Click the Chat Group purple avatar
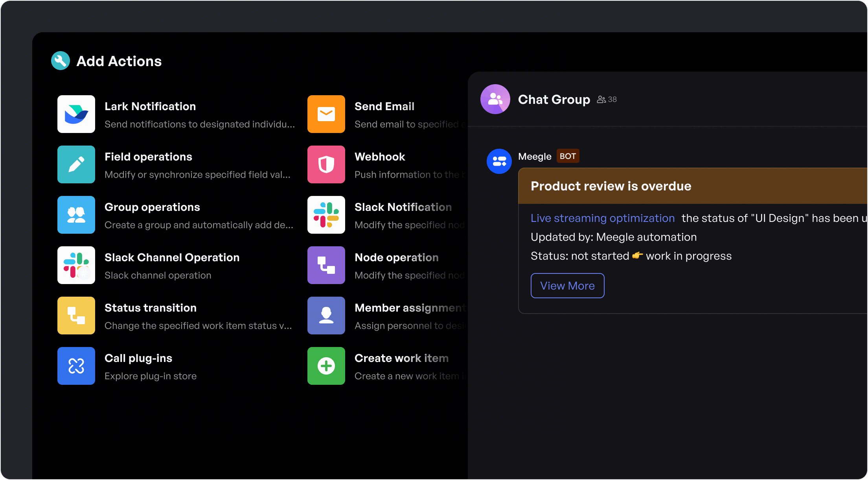 (495, 99)
